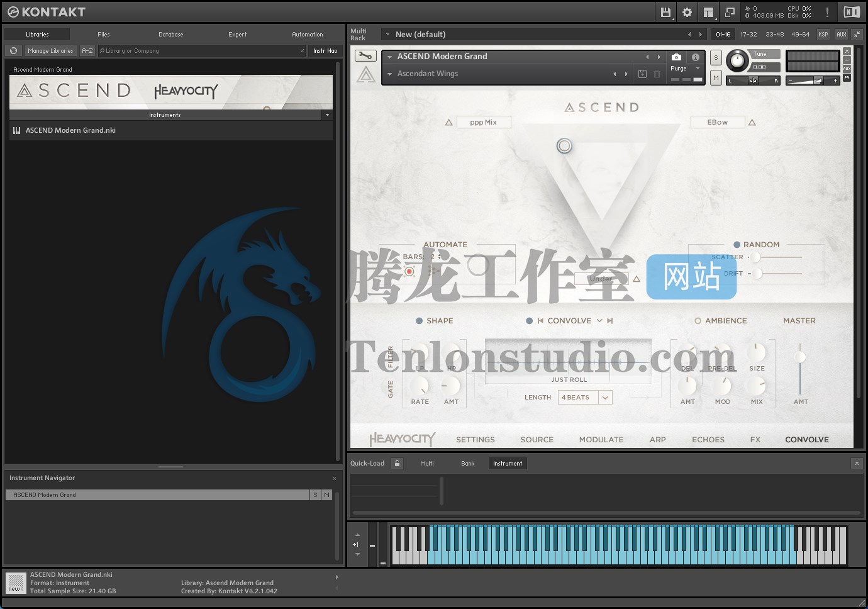Switch to the Files tab in the browser
Image resolution: width=868 pixels, height=609 pixels.
pyautogui.click(x=103, y=34)
